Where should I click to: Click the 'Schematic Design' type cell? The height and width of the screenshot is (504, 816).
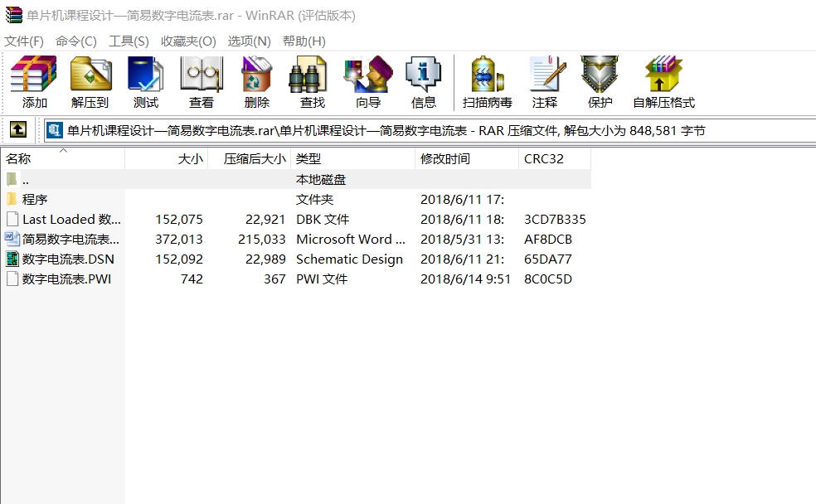coord(350,259)
